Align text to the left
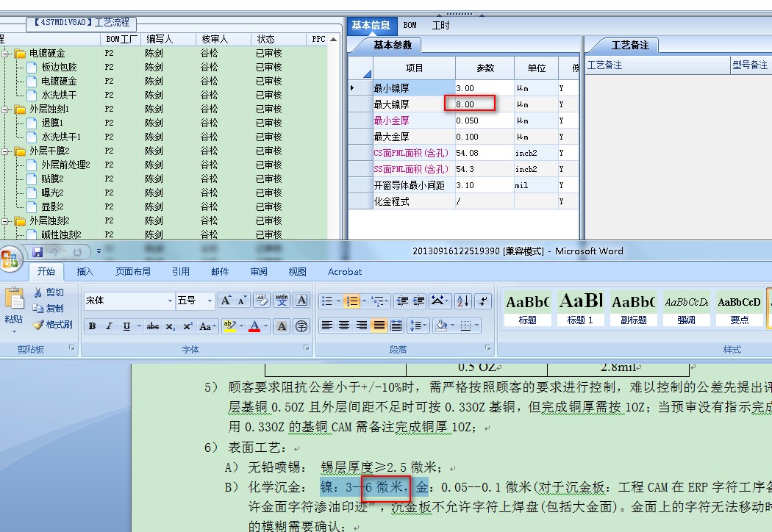The width and height of the screenshot is (772, 532). [x=327, y=326]
